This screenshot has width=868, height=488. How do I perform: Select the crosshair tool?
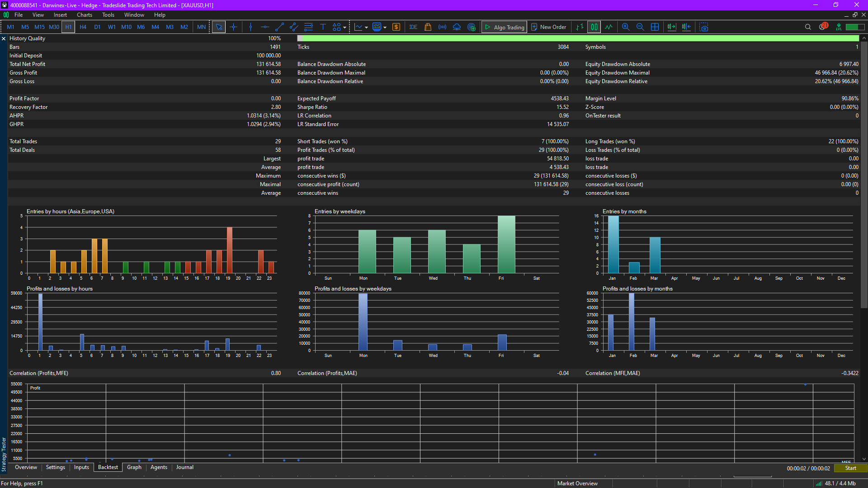click(x=233, y=27)
